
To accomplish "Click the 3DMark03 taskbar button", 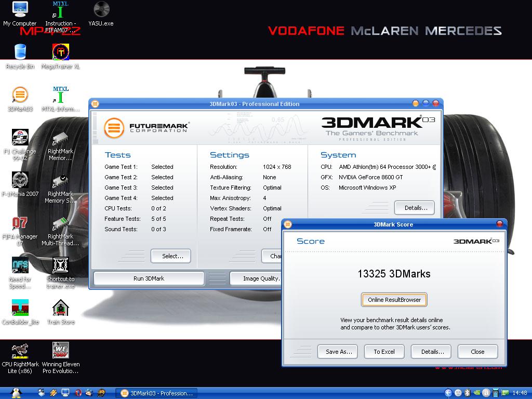I will click(157, 393).
